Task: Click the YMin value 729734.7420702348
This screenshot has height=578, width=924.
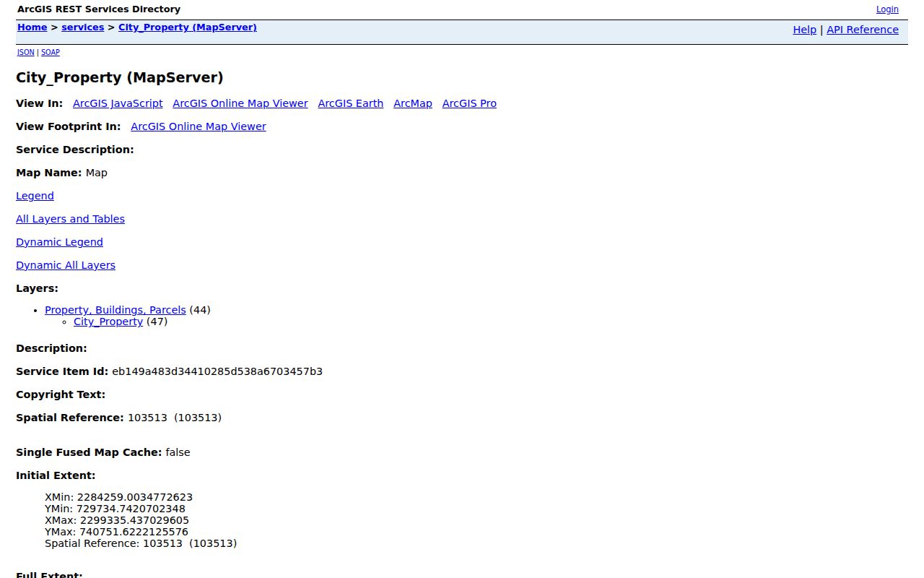Action: [x=131, y=509]
